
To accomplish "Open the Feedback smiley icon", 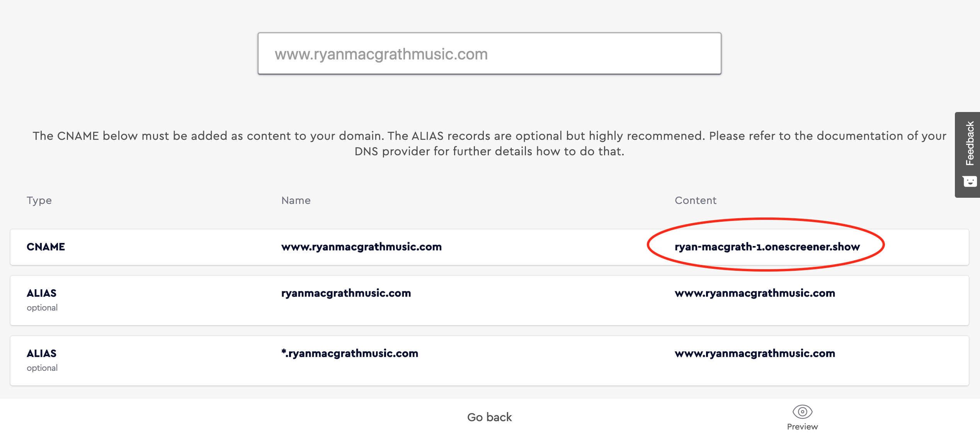I will 970,181.
